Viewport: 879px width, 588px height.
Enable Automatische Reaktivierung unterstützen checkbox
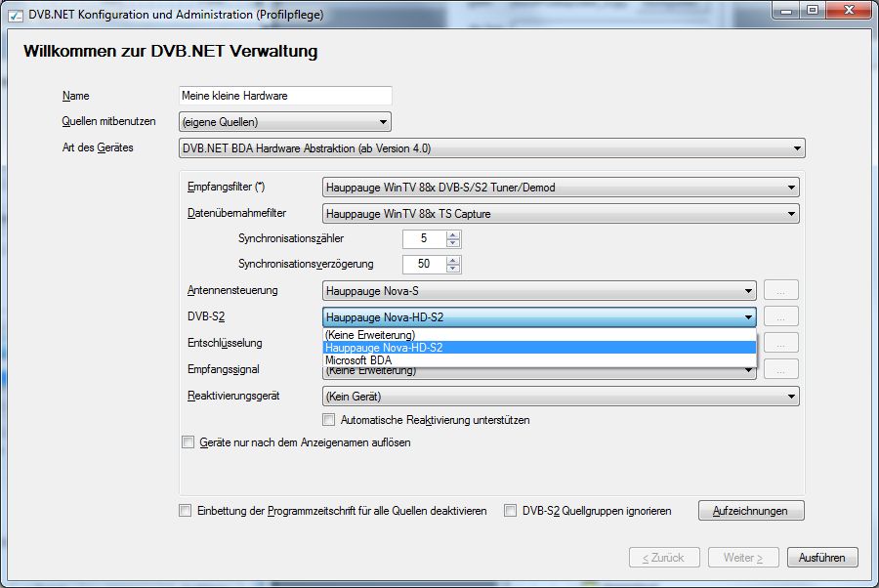tap(329, 420)
